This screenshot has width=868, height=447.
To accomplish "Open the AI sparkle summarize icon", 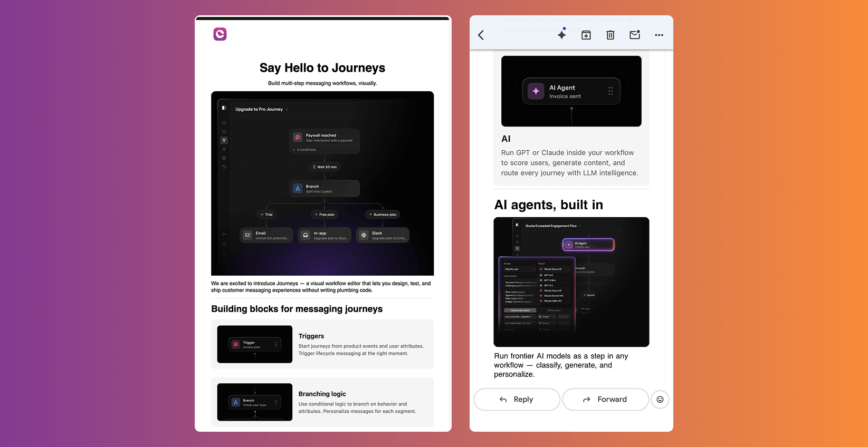I will tap(562, 35).
